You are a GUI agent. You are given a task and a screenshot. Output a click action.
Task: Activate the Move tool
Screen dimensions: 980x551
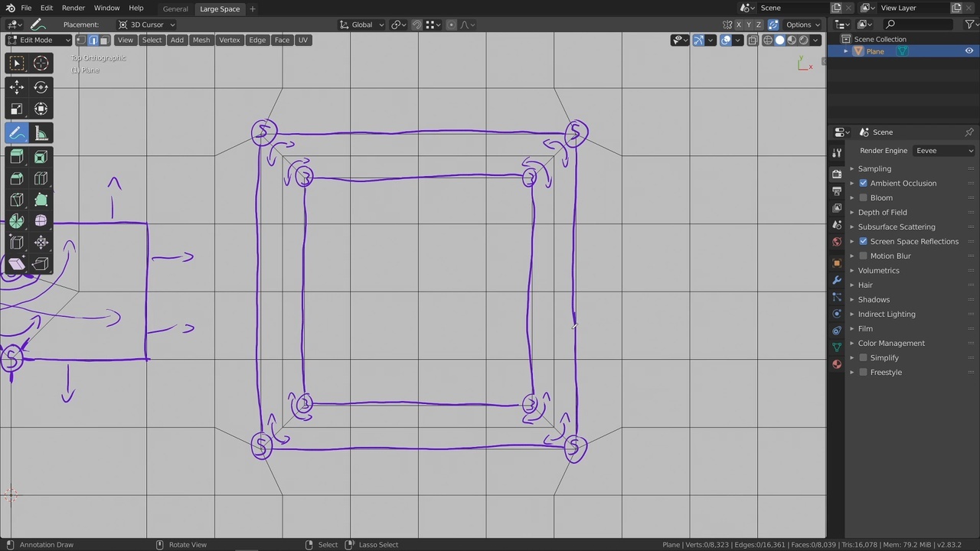tap(17, 87)
